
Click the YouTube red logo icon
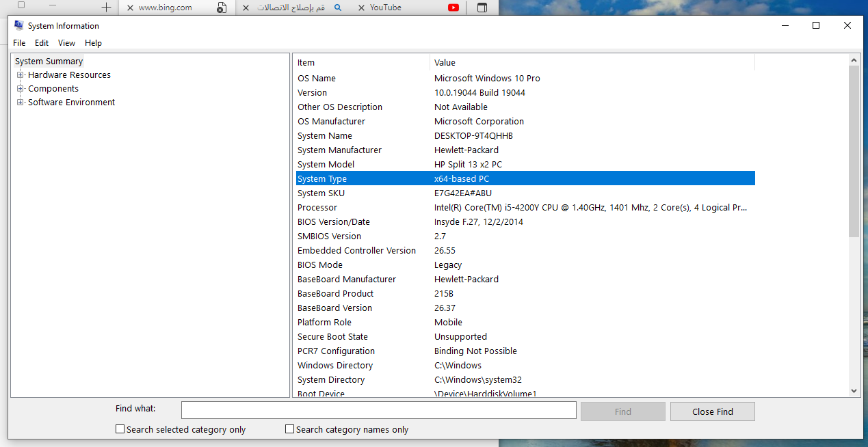(453, 8)
